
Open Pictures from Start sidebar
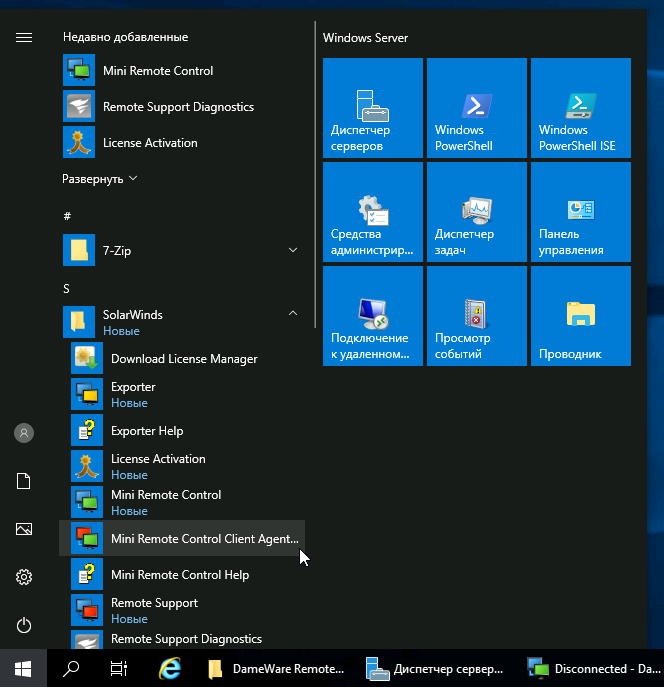[24, 529]
